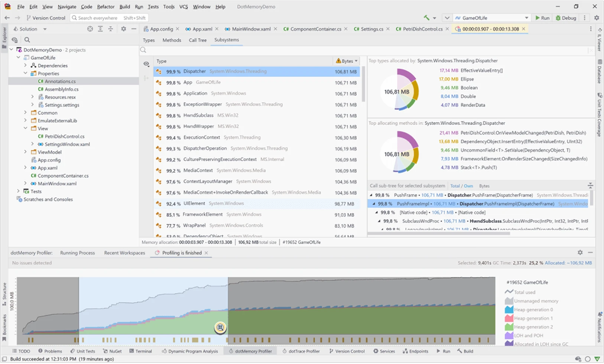Open the Solution panel settings gear
Image resolution: width=604 pixels, height=364 pixels.
pos(123,29)
